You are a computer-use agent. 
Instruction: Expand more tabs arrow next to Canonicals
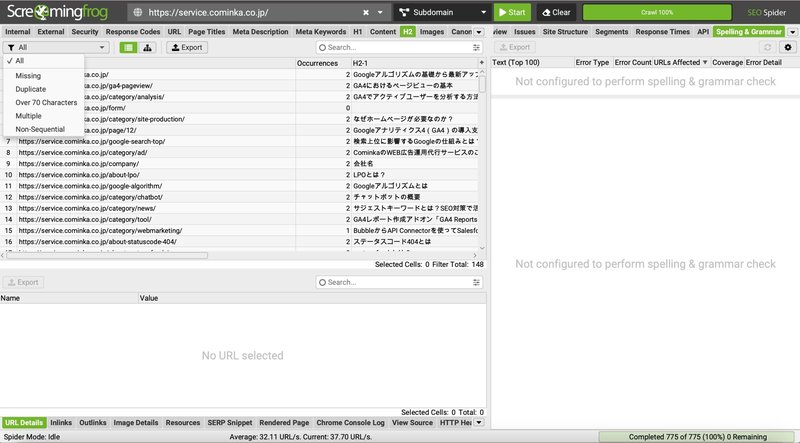pyautogui.click(x=479, y=32)
